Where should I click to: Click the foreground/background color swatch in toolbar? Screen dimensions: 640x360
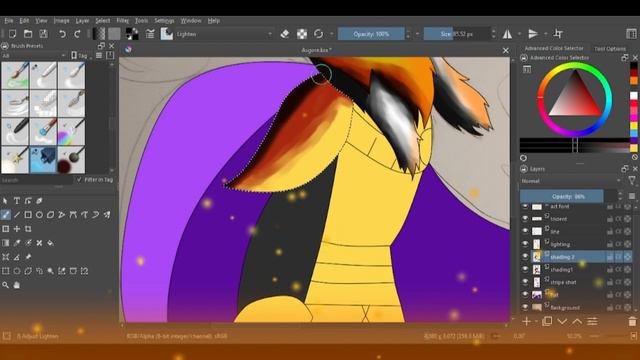tap(131, 34)
